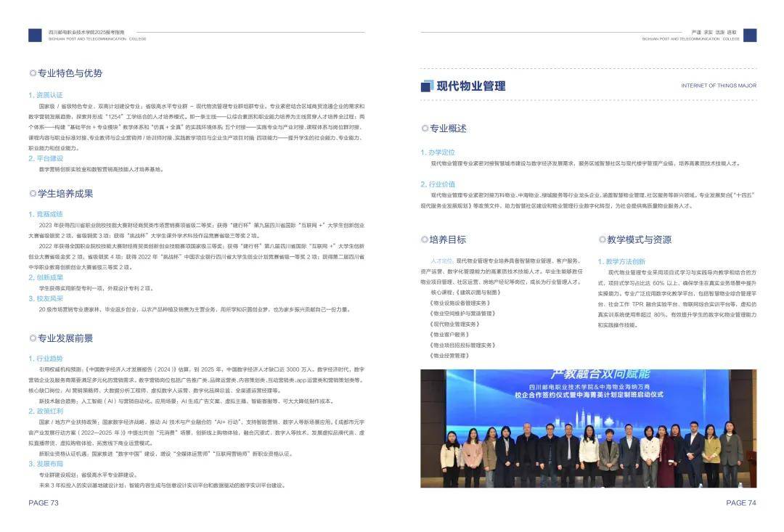Click the heading 学生培养成果
Image resolution: width=784 pixels, height=532 pixels.
65,194
